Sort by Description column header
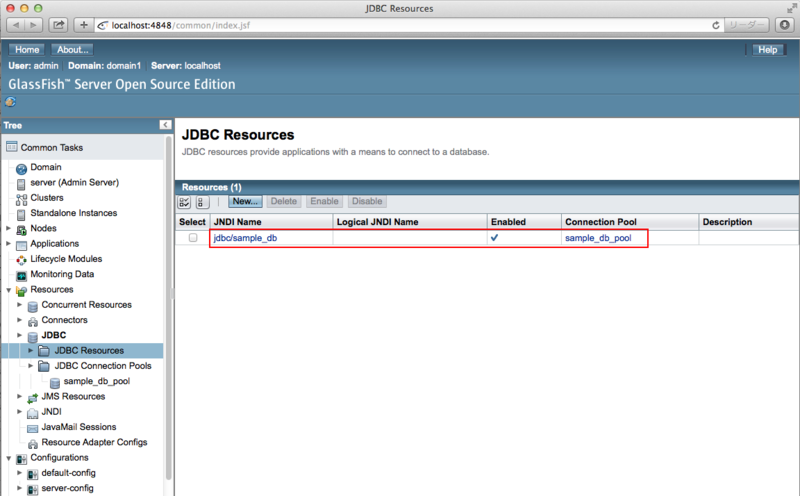800x496 pixels. [x=727, y=222]
